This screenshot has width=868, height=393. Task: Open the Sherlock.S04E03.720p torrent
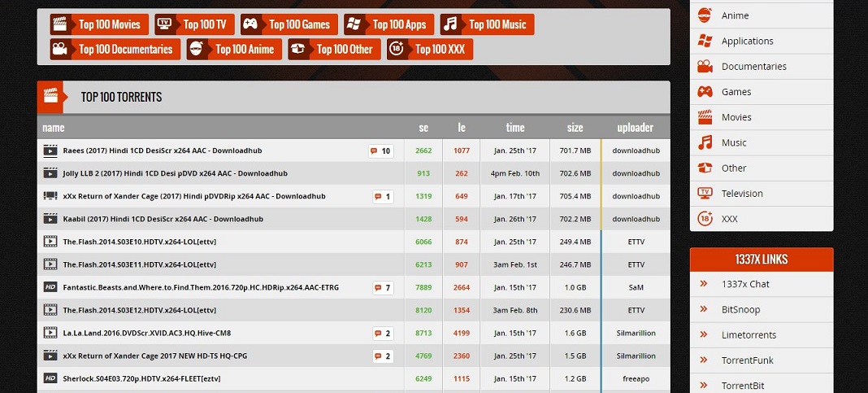(x=141, y=378)
